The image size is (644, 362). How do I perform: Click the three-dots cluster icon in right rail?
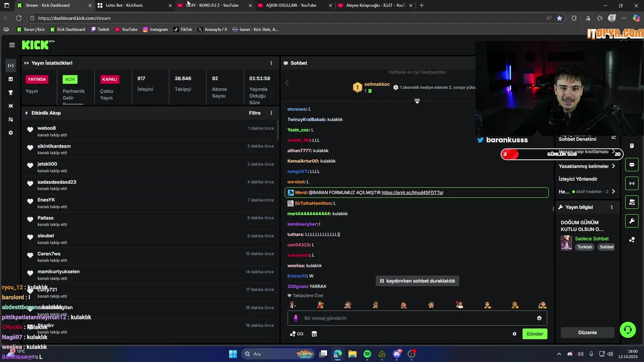632,240
